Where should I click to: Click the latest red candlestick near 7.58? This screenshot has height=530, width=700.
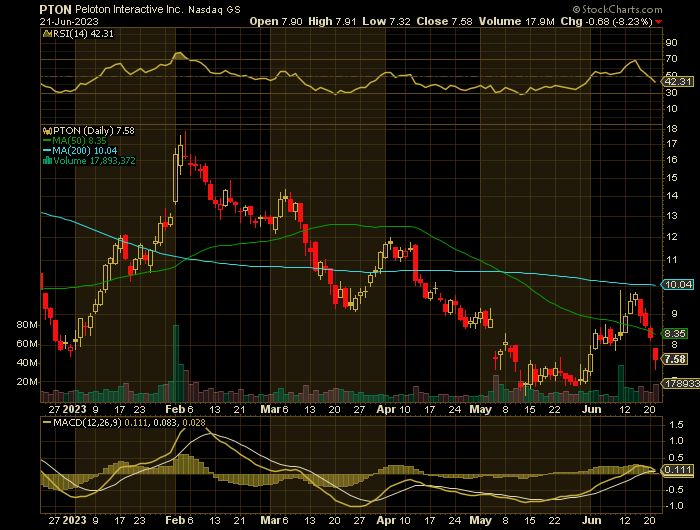click(x=655, y=356)
